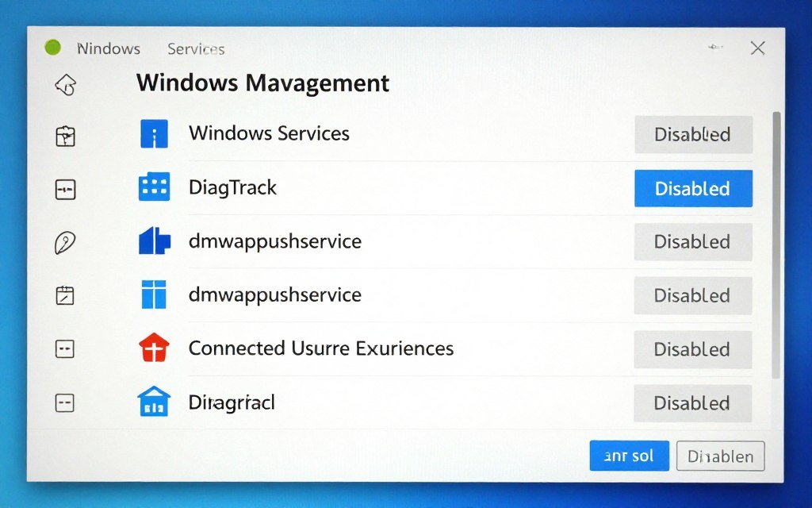Click the Disable button at bottom right
This screenshot has height=508, width=812.
(x=720, y=456)
